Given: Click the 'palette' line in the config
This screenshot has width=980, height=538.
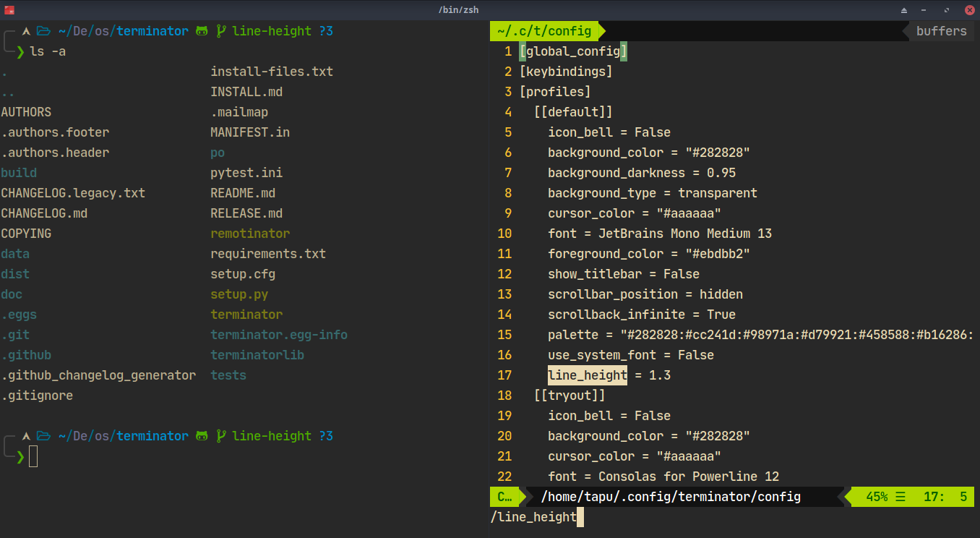Looking at the screenshot, I should [761, 335].
